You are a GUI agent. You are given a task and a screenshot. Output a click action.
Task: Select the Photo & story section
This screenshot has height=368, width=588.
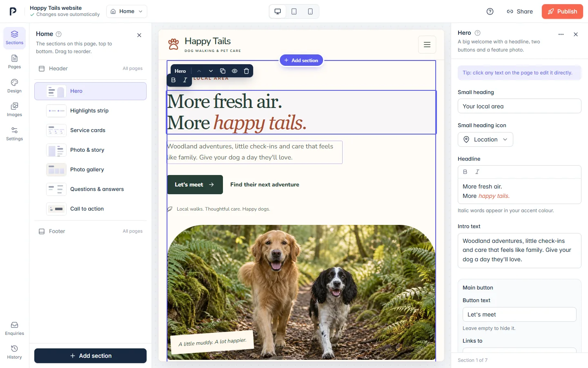[x=90, y=150]
